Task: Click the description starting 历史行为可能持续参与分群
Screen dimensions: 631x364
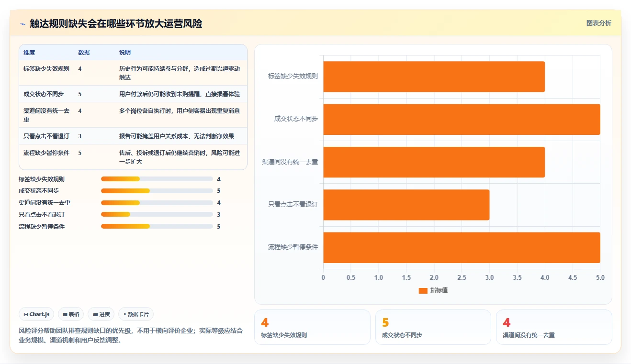Action: tap(180, 73)
